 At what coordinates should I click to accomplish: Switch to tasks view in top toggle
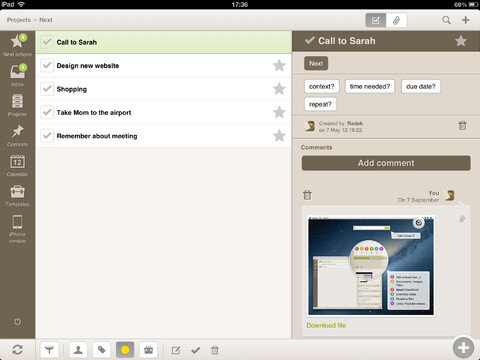click(376, 20)
